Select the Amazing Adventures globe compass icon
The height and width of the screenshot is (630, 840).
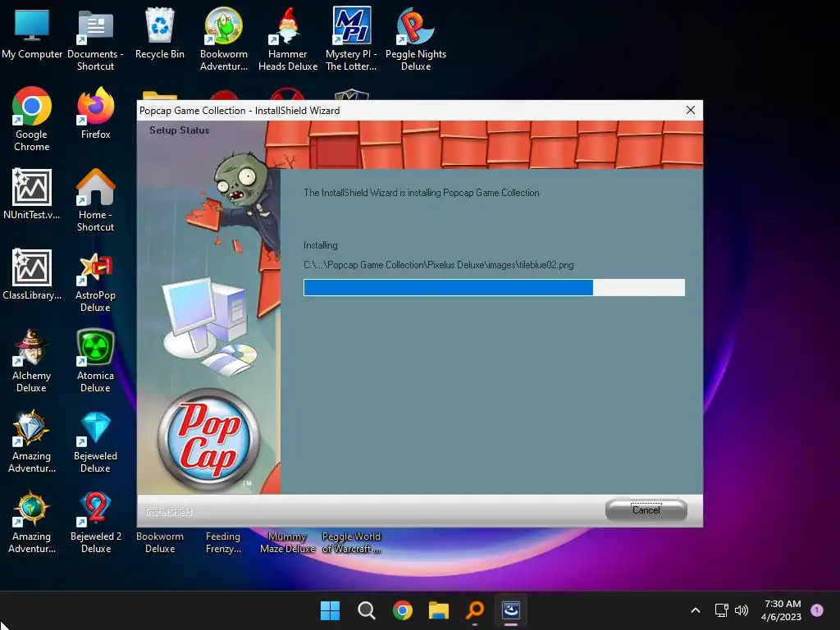coord(32,521)
